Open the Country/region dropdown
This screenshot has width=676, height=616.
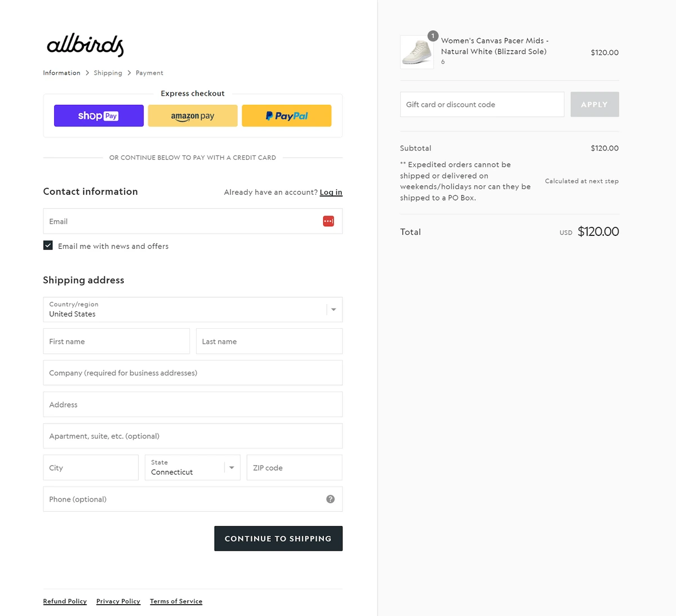pyautogui.click(x=193, y=309)
